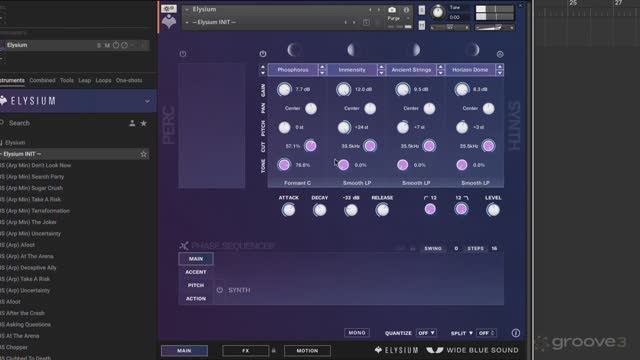Toggle the SYNTH sequencer lane power
Viewport: 640px width, 360px height.
[x=220, y=290]
